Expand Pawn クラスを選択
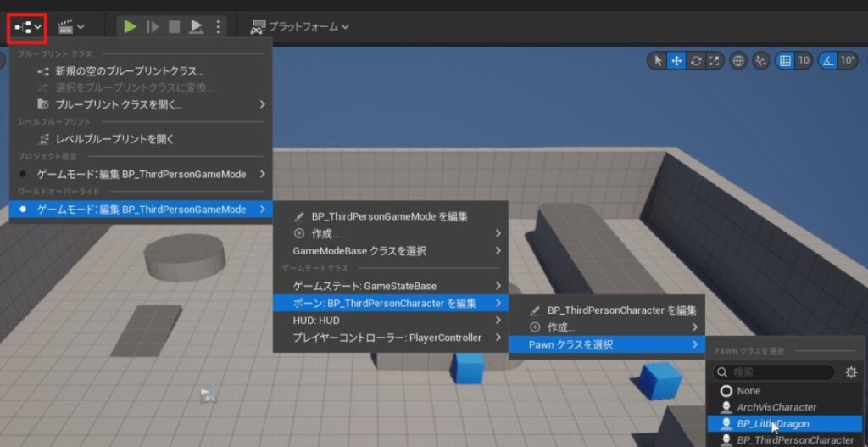868x447 pixels. coord(607,344)
